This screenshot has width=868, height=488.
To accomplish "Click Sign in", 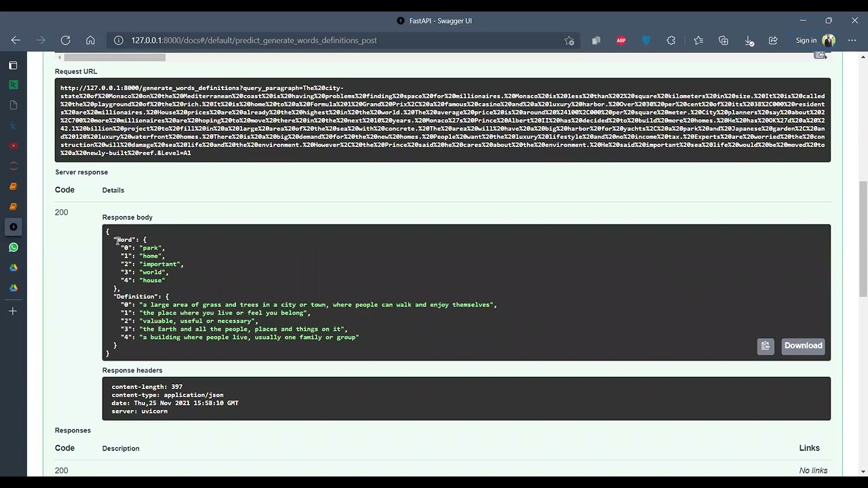I will (x=806, y=40).
